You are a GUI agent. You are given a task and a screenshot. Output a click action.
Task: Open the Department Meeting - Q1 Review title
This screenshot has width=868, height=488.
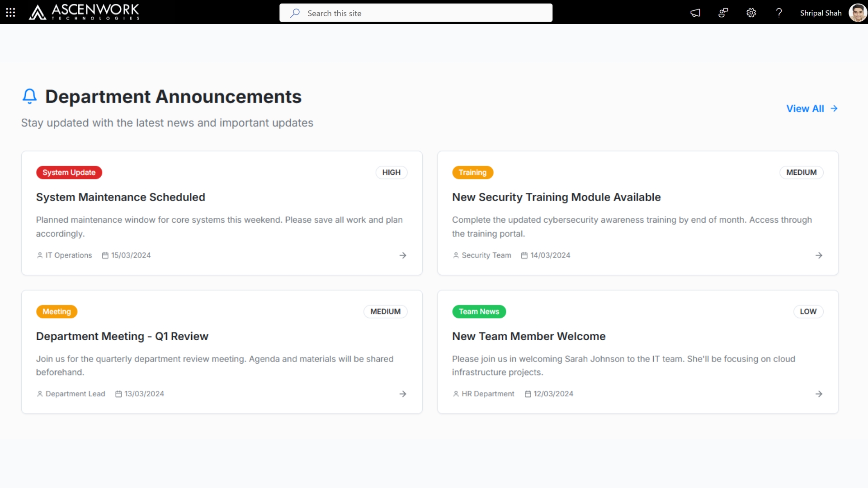click(122, 336)
